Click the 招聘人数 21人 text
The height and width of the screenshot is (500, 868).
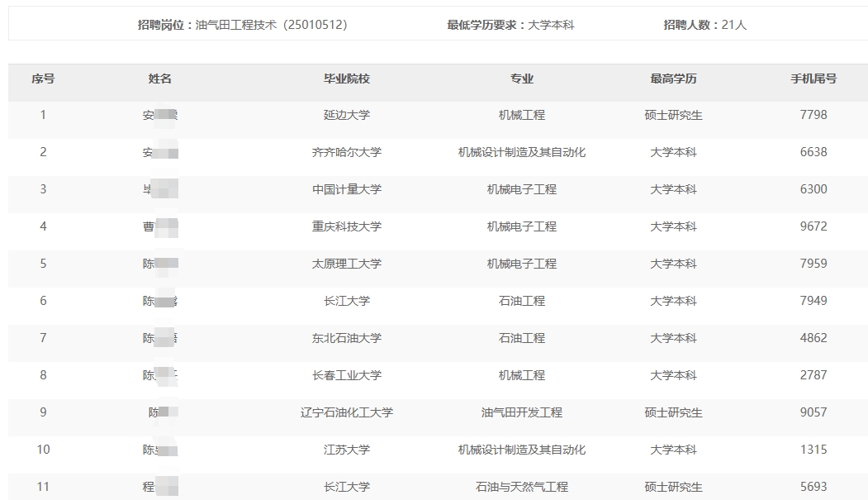pos(704,25)
